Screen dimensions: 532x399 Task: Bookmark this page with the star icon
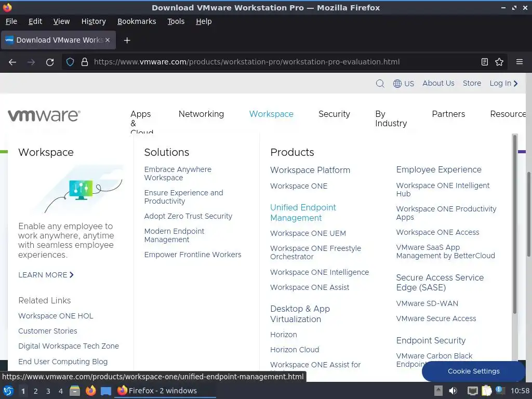[499, 62]
